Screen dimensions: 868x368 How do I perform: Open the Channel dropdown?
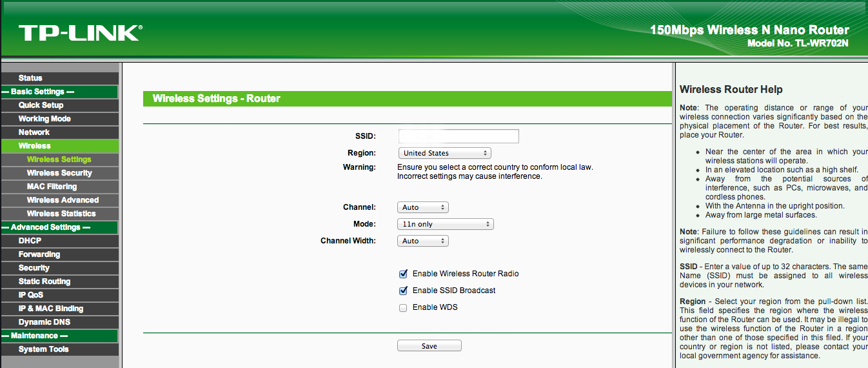click(x=422, y=207)
